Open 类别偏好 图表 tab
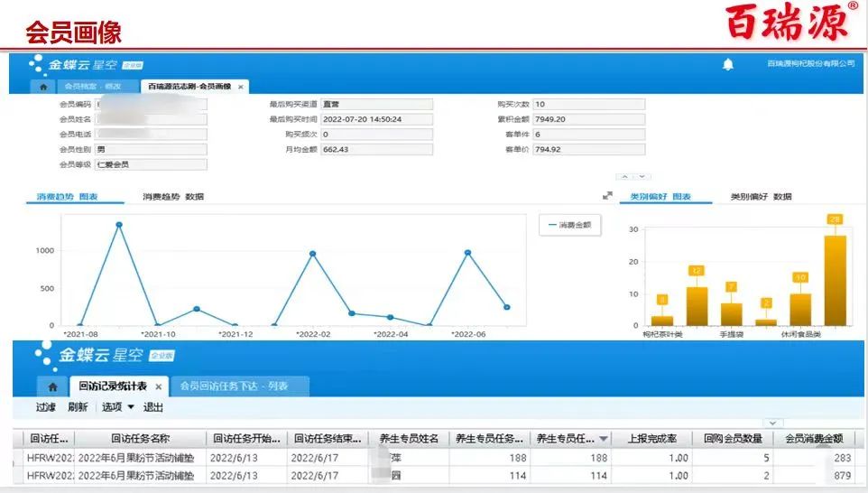Image resolution: width=868 pixels, height=493 pixels. [660, 197]
